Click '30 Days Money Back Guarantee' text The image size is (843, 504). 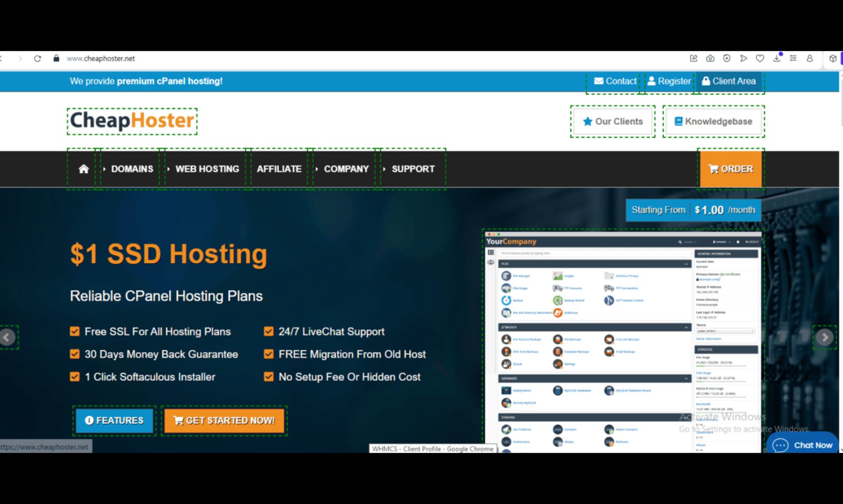(161, 354)
